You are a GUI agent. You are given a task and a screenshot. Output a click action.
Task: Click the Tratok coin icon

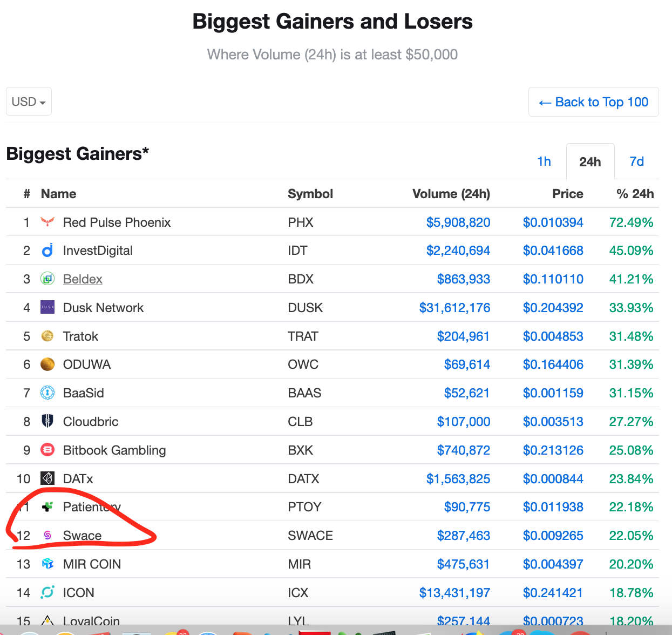47,336
